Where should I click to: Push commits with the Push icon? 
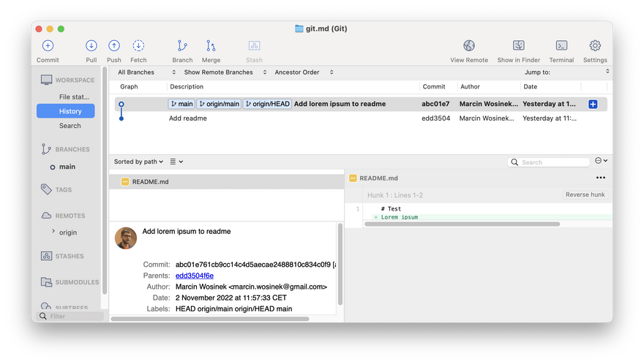coord(114,46)
